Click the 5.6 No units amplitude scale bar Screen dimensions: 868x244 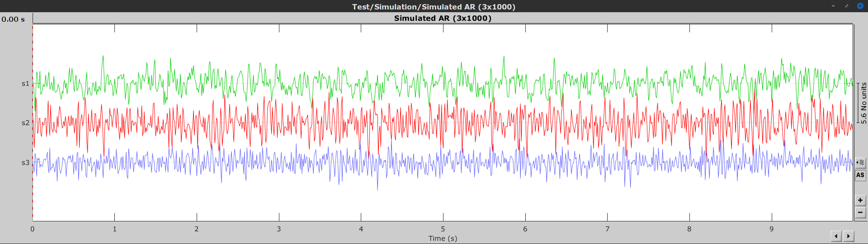[x=863, y=103]
